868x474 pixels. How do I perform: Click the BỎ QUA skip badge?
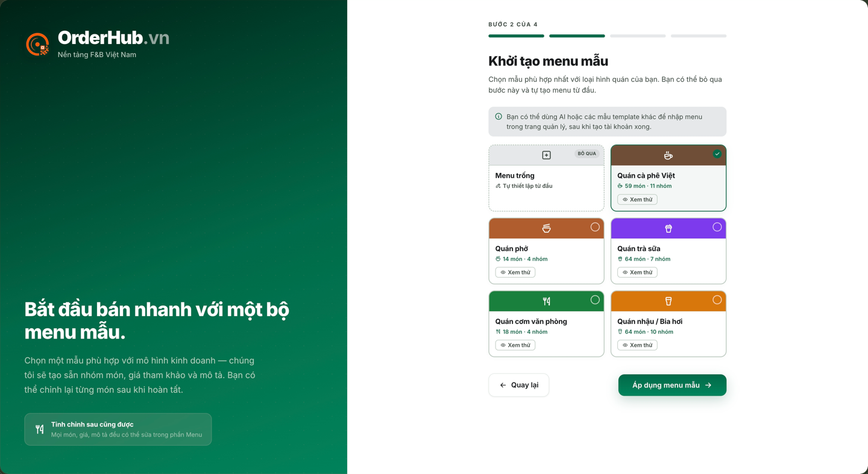(x=587, y=154)
